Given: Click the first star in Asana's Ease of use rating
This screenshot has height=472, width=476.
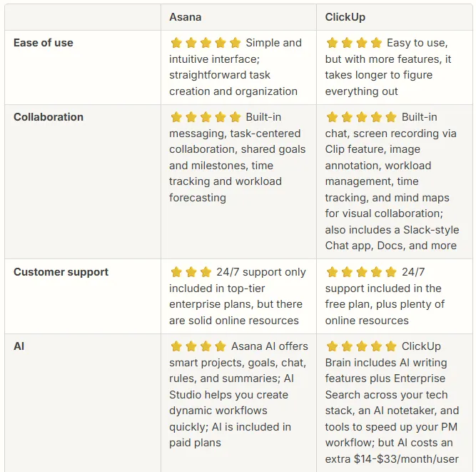Looking at the screenshot, I should click(x=176, y=43).
